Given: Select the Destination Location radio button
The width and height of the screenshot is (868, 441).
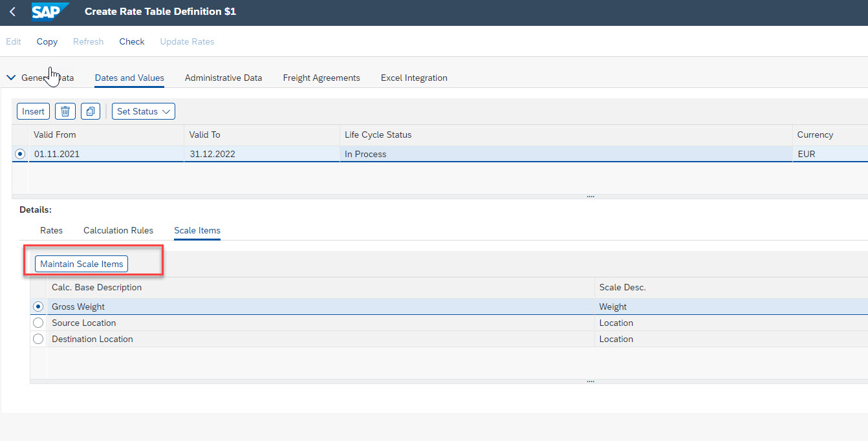Looking at the screenshot, I should tap(38, 339).
